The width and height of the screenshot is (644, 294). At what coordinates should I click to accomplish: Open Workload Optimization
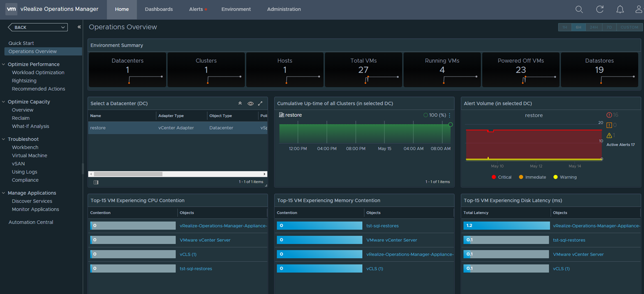point(38,73)
